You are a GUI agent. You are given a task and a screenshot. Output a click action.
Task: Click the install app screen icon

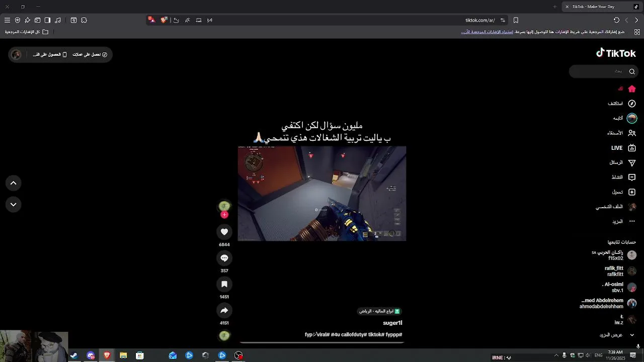[x=199, y=20]
